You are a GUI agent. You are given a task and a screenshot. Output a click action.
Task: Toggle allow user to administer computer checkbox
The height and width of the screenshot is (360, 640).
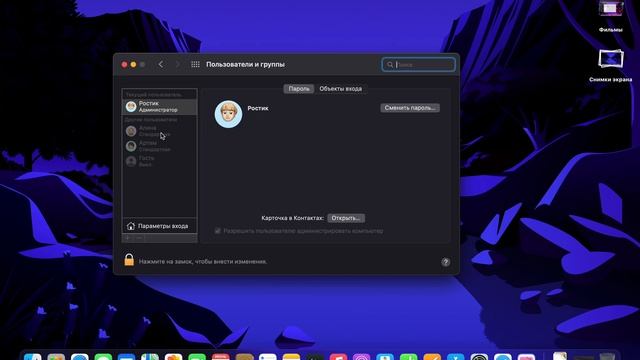[218, 231]
